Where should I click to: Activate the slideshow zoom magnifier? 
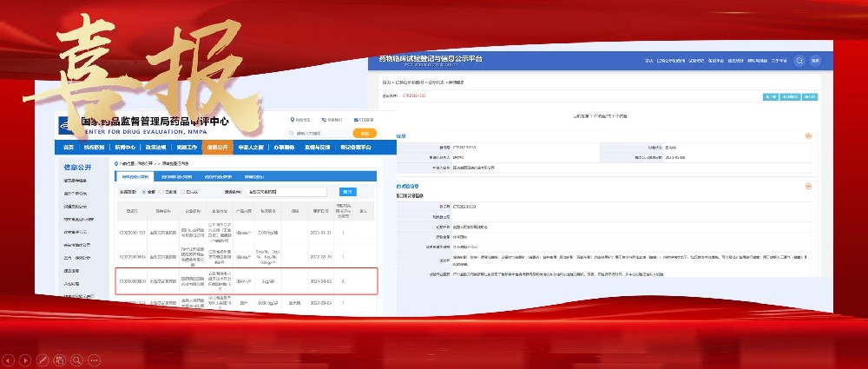(77, 359)
